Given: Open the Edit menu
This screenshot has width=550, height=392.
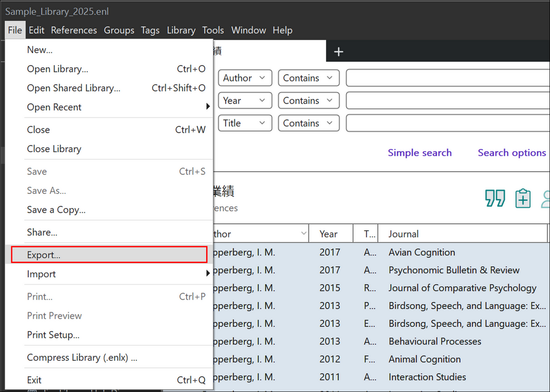Looking at the screenshot, I should click(x=36, y=30).
